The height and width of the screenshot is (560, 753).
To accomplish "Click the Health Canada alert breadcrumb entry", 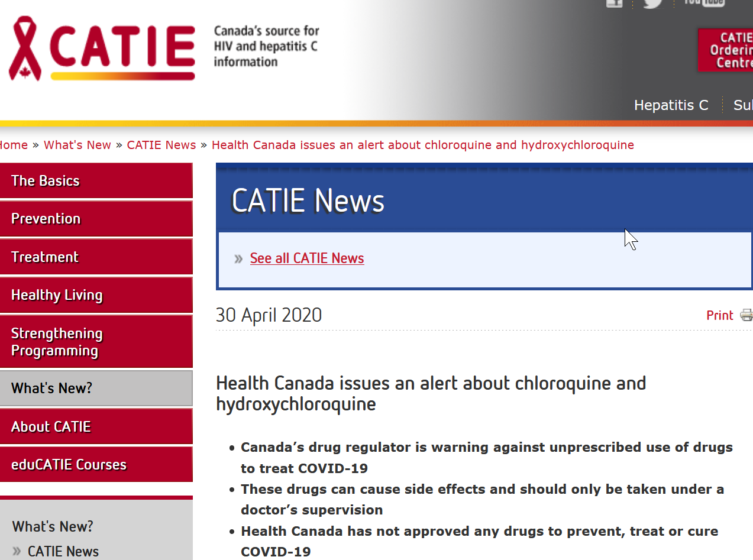I will [x=423, y=145].
